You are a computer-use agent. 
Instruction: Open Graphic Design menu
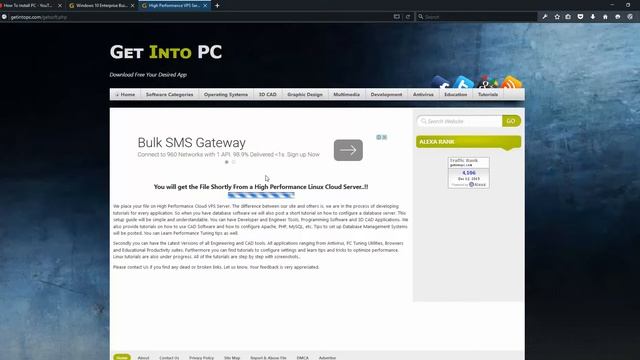305,94
